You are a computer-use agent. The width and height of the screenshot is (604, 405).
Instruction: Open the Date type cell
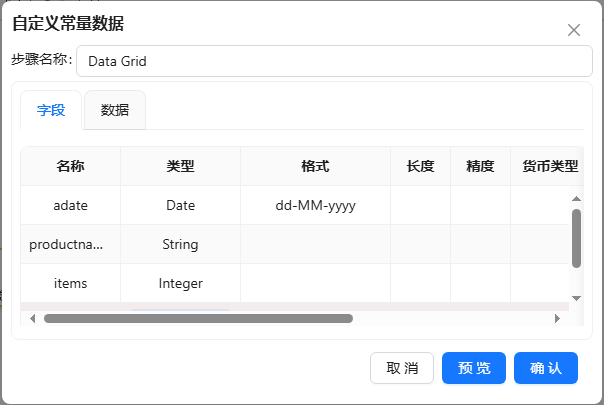click(x=181, y=205)
